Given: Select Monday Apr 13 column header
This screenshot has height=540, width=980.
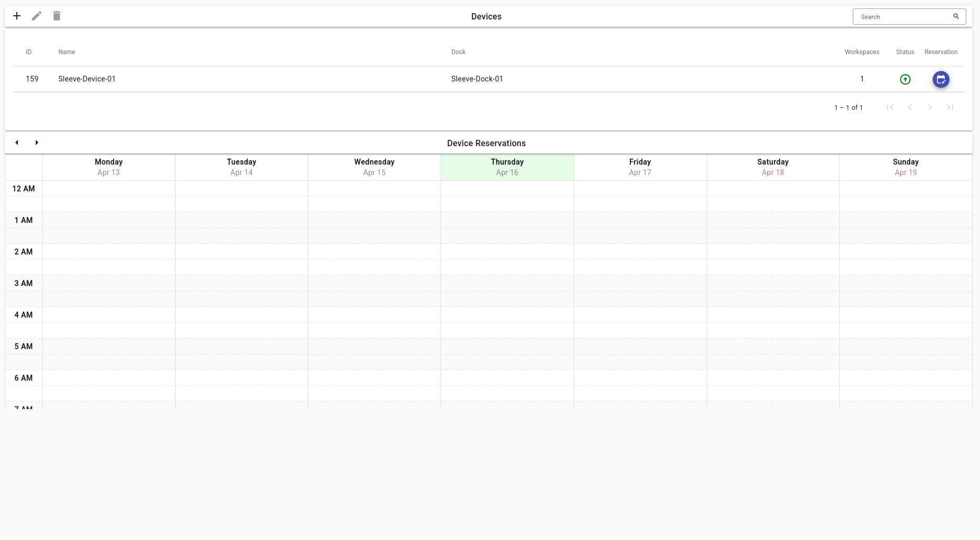Looking at the screenshot, I should (x=109, y=167).
